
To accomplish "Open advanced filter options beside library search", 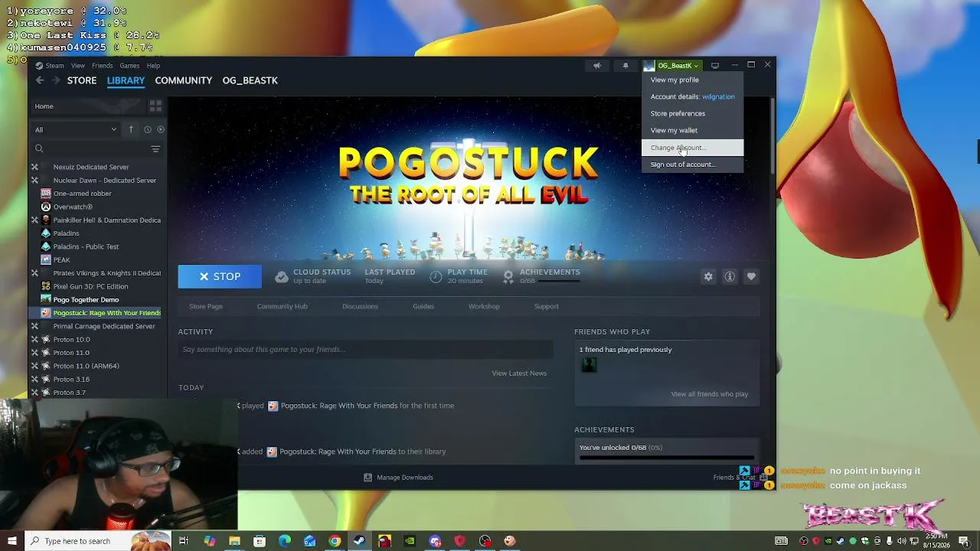I will click(155, 148).
